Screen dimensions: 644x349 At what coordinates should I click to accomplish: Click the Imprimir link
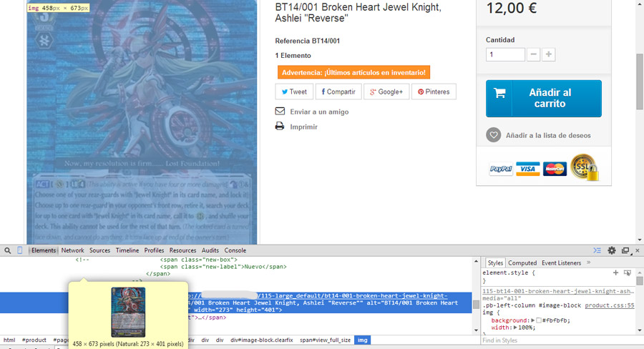tap(303, 127)
